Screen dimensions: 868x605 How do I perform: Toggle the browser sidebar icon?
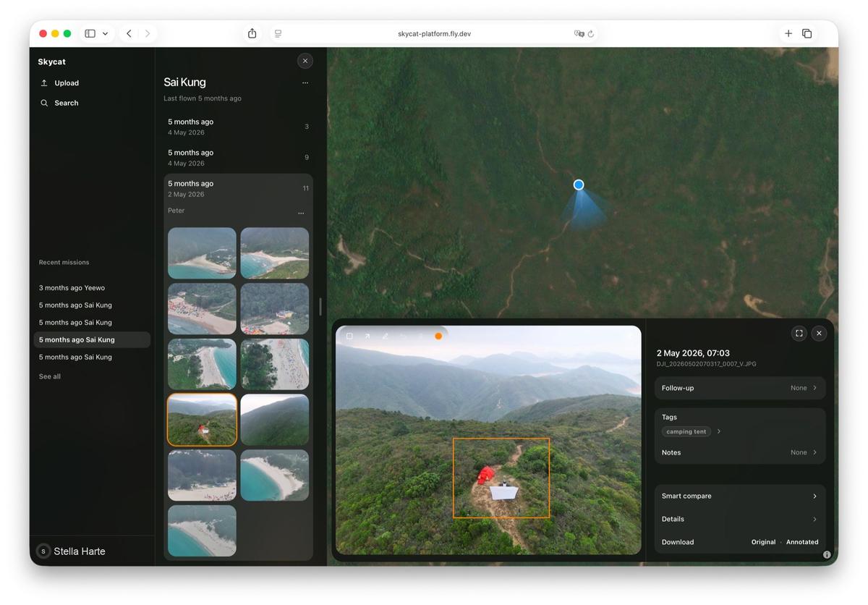(90, 33)
